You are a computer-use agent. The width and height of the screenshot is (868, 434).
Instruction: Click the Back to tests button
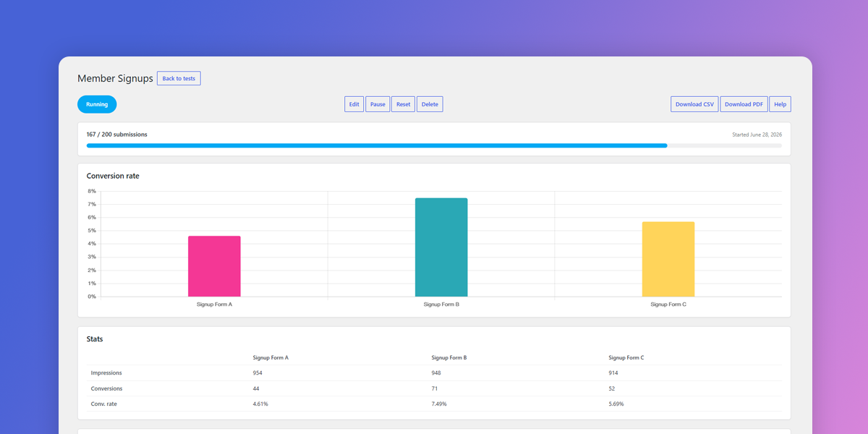pos(179,78)
